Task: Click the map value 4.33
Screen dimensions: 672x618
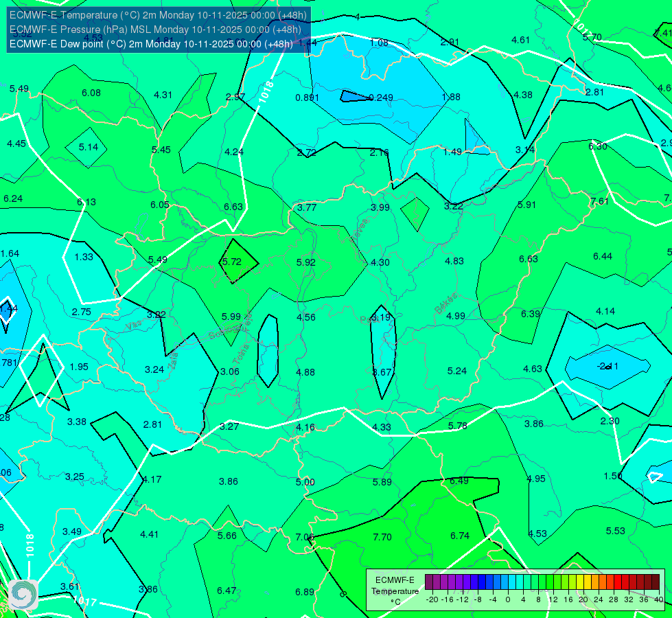Action: (x=382, y=428)
